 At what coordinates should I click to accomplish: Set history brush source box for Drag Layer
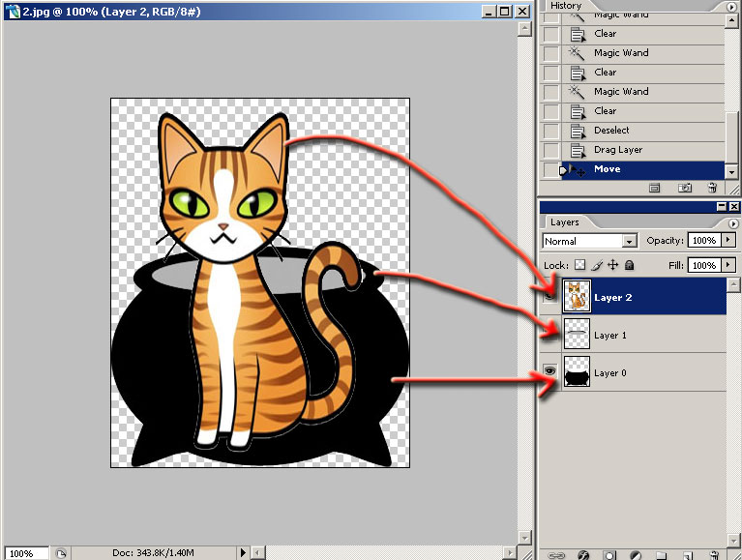pos(550,150)
